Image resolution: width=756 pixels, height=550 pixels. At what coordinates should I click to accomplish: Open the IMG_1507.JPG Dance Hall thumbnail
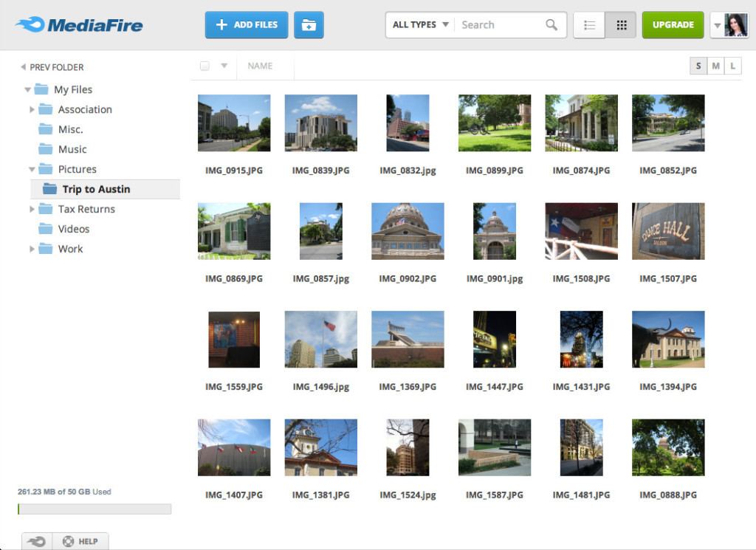pos(667,231)
